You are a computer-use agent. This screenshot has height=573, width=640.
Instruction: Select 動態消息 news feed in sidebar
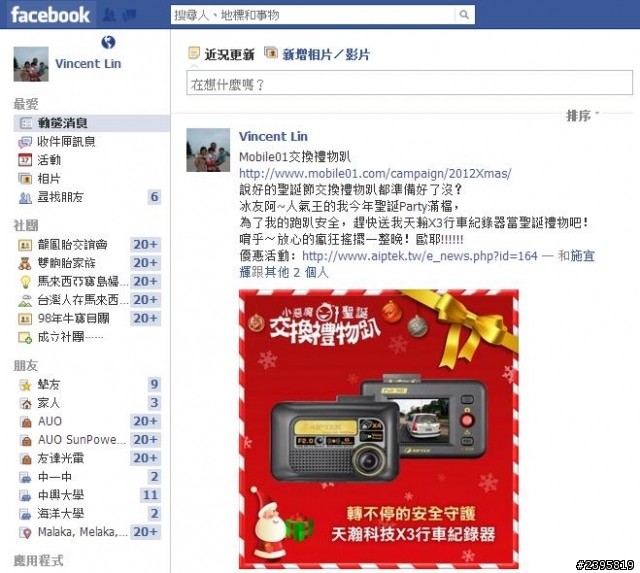point(92,123)
